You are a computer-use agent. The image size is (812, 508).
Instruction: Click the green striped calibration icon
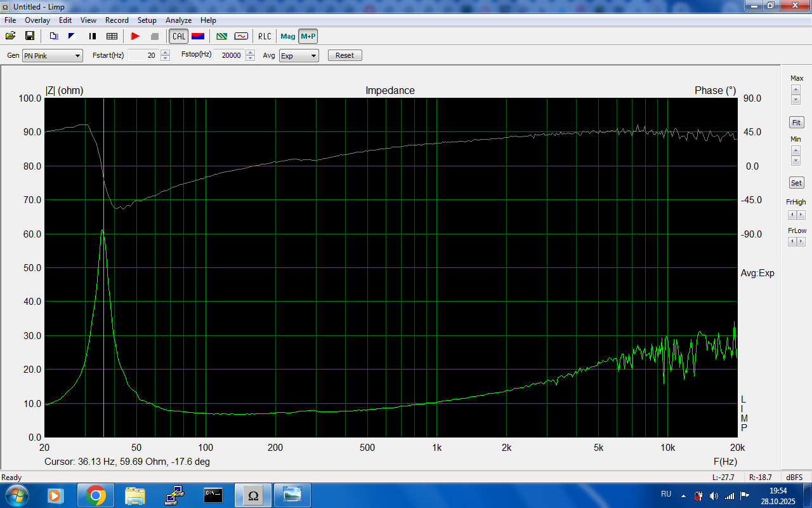[x=221, y=36]
